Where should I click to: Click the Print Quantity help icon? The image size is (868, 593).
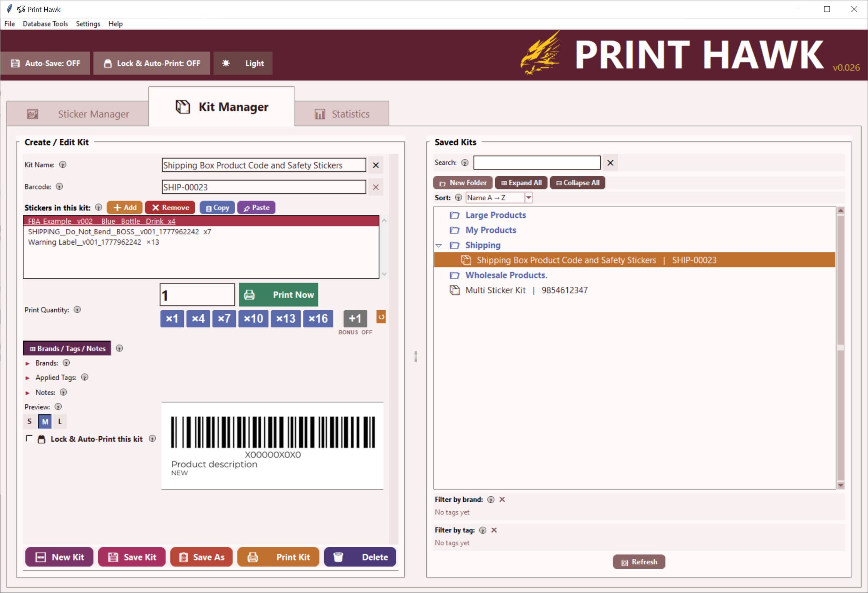click(77, 309)
